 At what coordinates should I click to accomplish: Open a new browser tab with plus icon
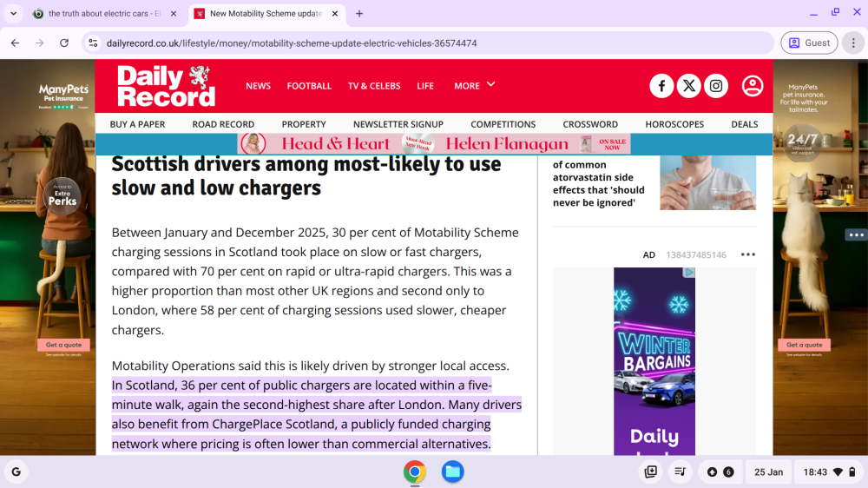coord(359,13)
